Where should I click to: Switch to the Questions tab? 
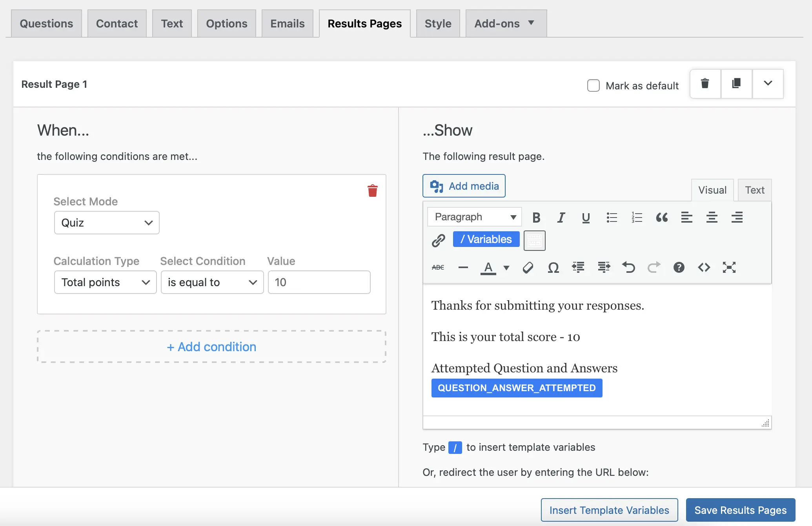(x=46, y=24)
